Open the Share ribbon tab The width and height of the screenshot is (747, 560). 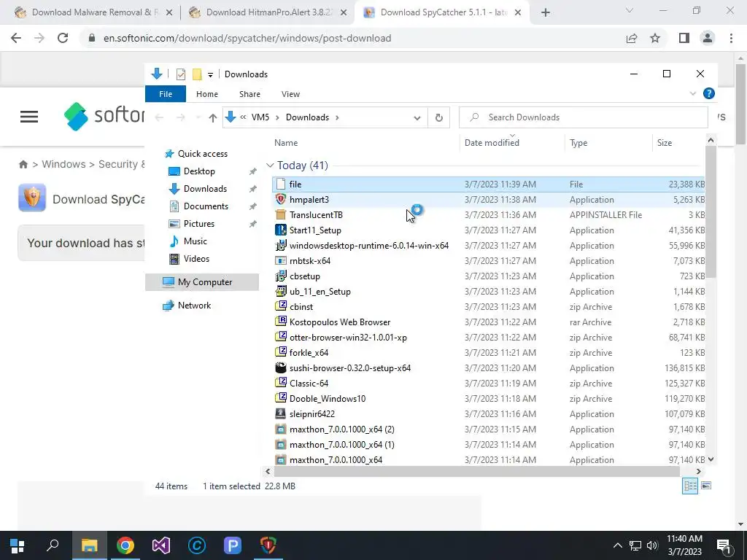point(249,94)
